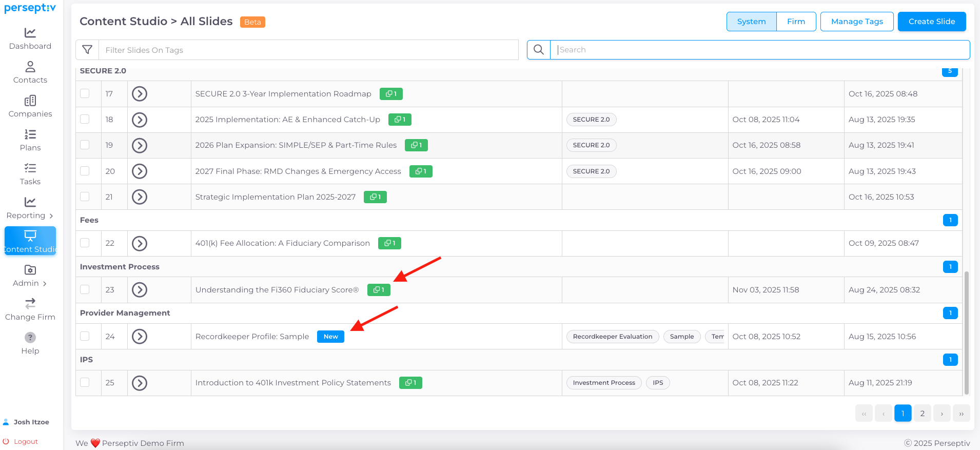Open Companies in the sidebar
Screen dimensions: 980x450
[x=30, y=107]
